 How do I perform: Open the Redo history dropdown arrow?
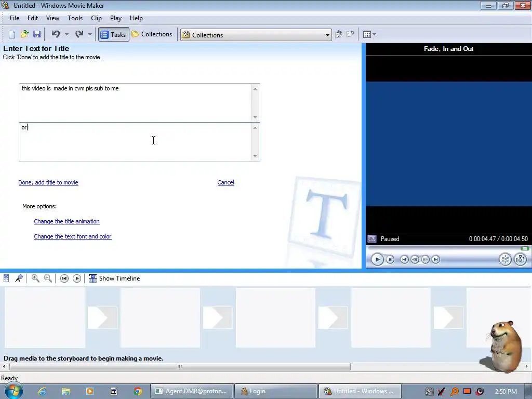click(x=90, y=34)
